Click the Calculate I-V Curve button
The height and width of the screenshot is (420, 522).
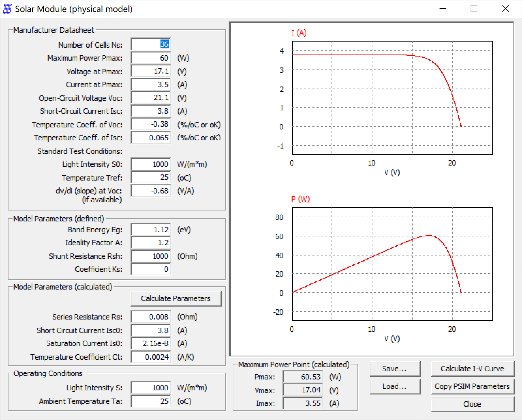pos(472,369)
